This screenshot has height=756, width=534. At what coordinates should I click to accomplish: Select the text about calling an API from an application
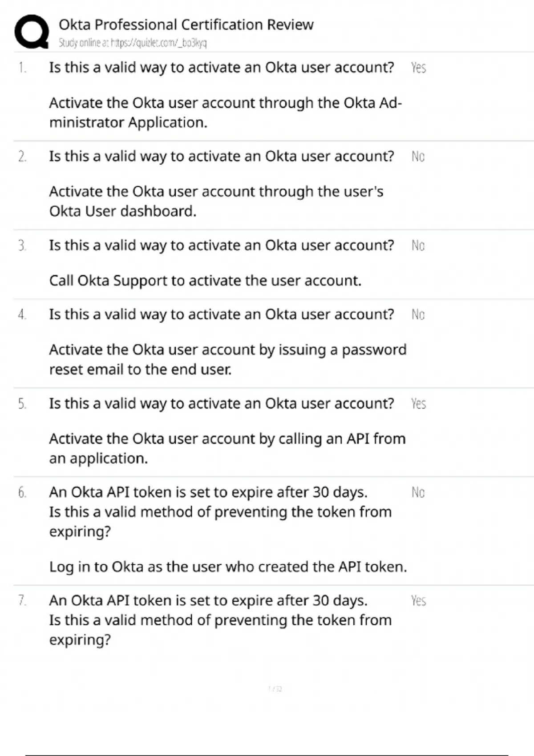(227, 448)
